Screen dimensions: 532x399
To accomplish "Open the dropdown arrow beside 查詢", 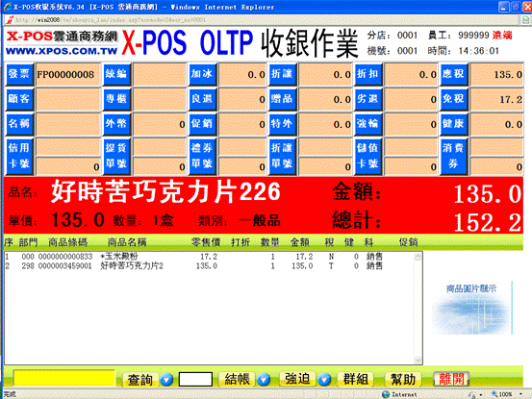I will coord(166,380).
